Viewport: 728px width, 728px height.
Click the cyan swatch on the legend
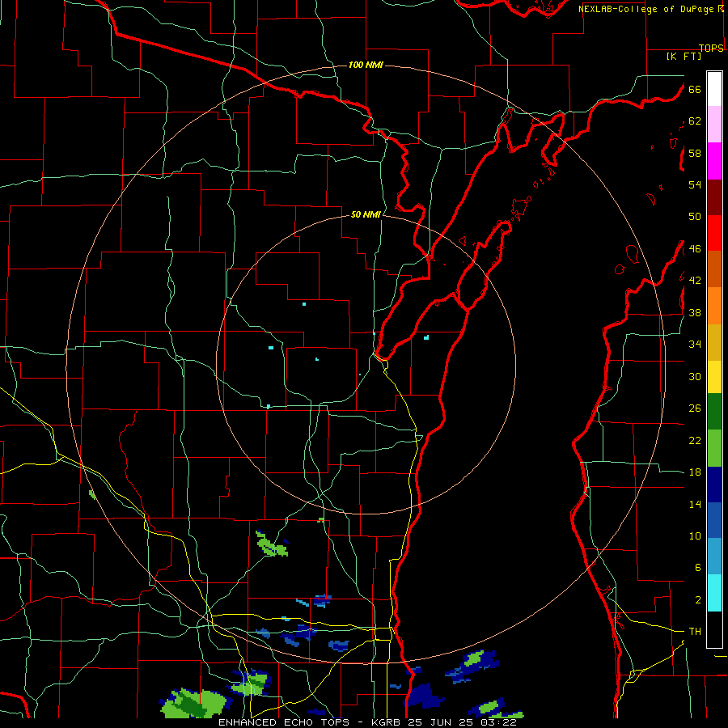point(714,593)
